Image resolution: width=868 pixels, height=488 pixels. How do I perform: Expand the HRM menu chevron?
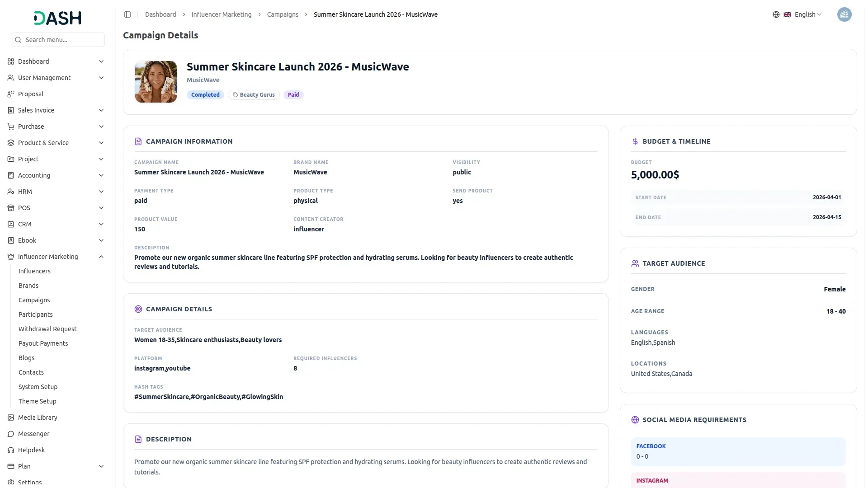point(101,192)
